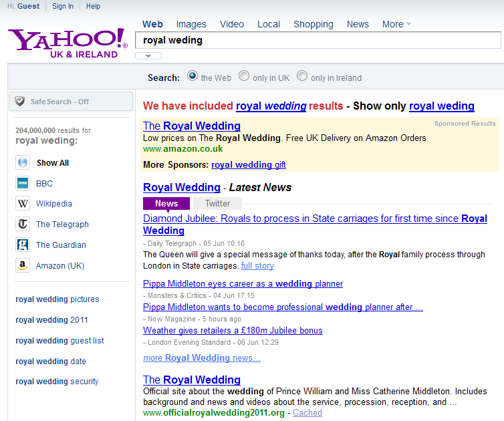Filter results by BBC label
This screenshot has width=504, height=421.
tap(44, 184)
